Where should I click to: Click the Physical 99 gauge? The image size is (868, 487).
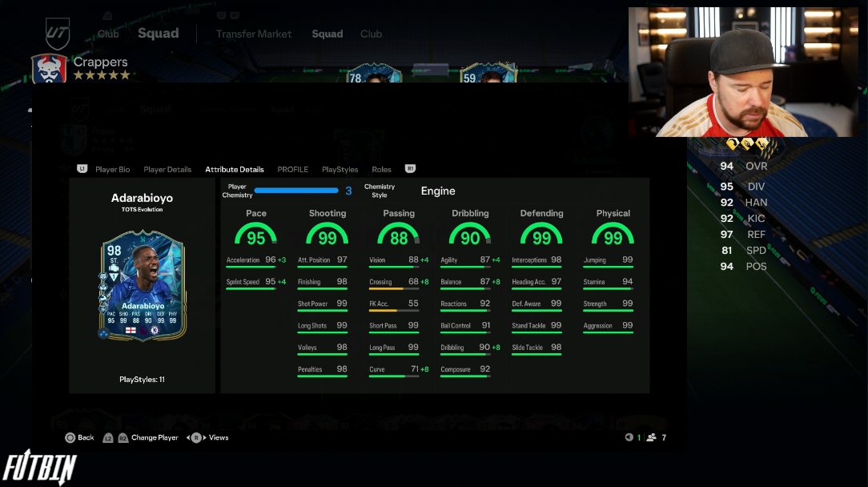[x=613, y=234]
